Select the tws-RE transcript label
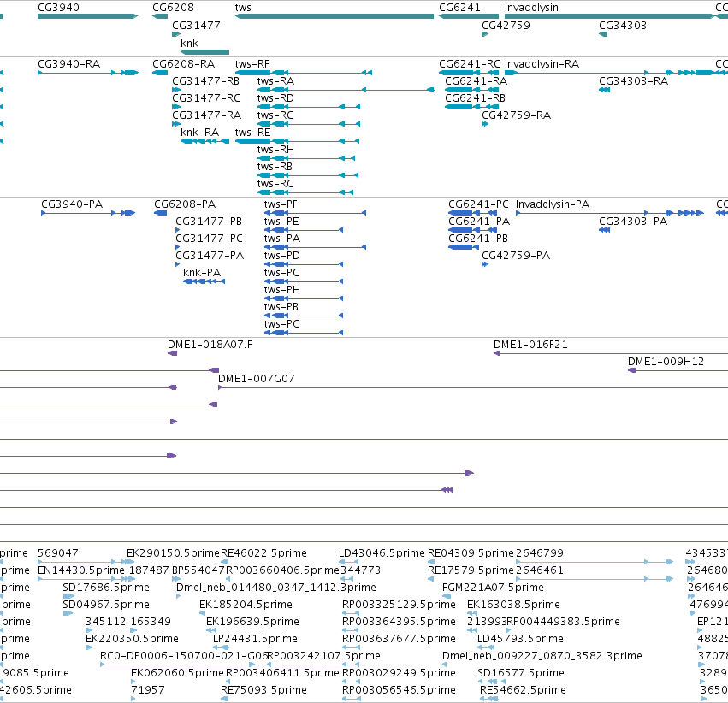The width and height of the screenshot is (728, 703). coord(252,133)
